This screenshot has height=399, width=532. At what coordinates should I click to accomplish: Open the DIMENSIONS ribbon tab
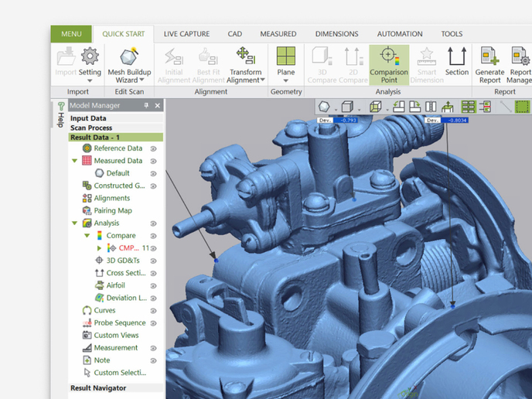(336, 34)
